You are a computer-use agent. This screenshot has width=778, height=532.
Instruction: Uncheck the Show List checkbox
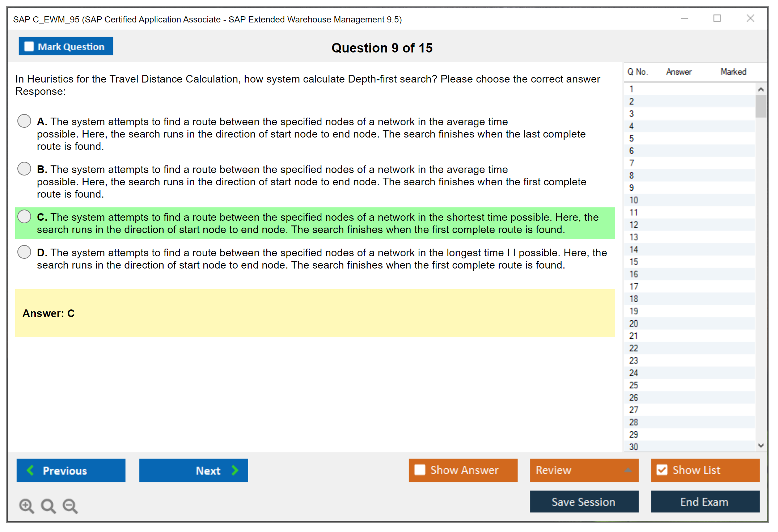click(662, 470)
